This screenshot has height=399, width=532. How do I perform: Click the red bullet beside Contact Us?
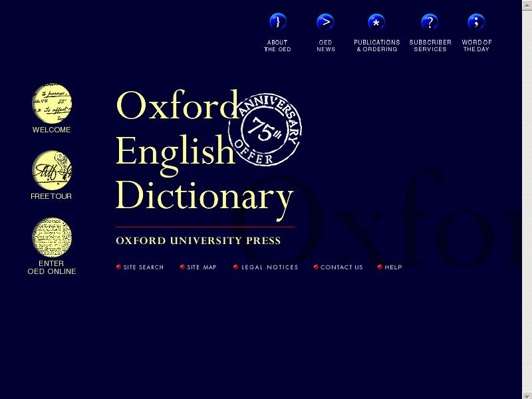pos(316,267)
